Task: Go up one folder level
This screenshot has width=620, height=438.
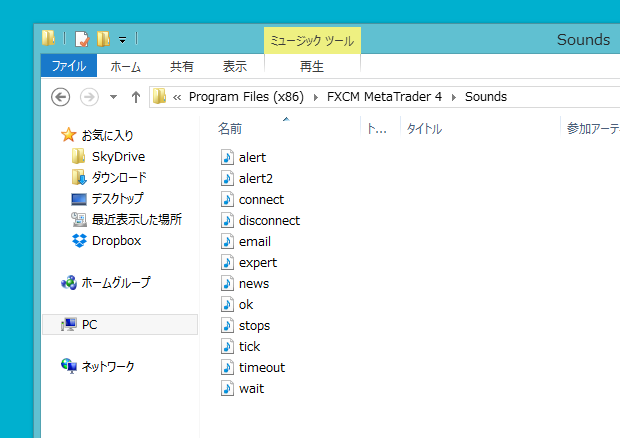Action: click(136, 97)
